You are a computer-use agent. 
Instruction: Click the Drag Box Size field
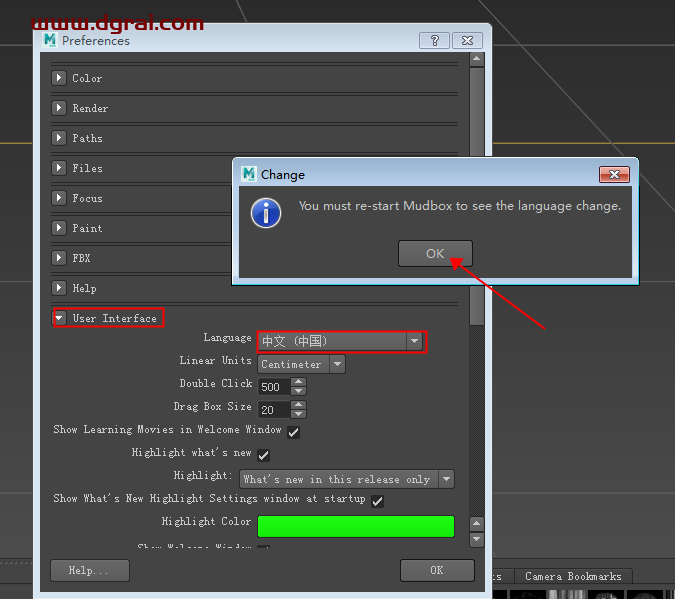tap(274, 410)
